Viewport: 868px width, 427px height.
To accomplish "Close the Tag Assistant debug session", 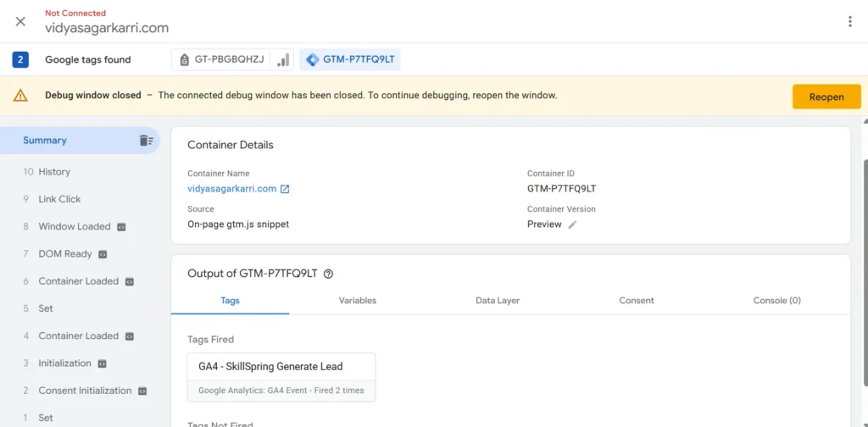I will click(20, 21).
